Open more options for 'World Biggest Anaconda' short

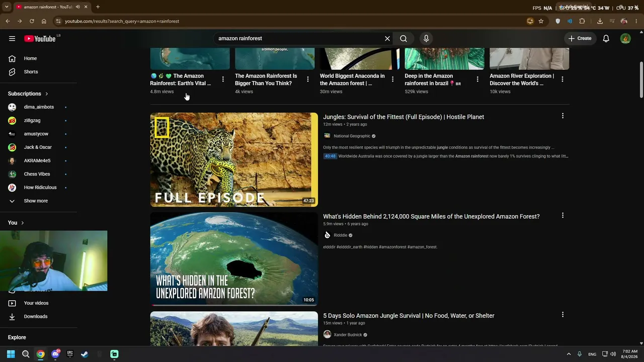pyautogui.click(x=392, y=79)
